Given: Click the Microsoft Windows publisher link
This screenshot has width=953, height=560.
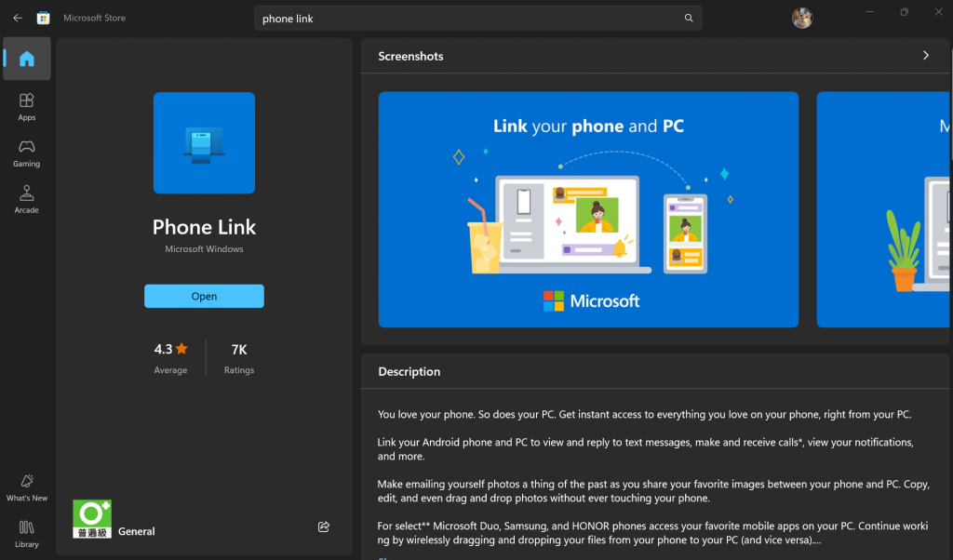Looking at the screenshot, I should pyautogui.click(x=204, y=249).
